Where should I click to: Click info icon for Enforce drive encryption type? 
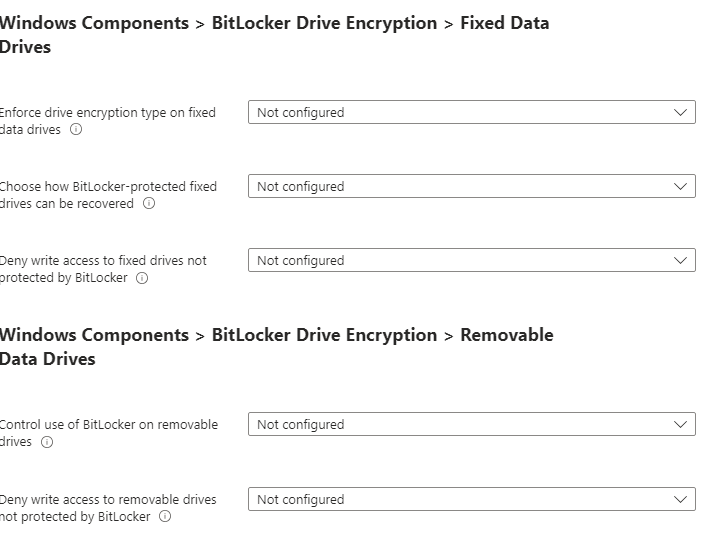76,130
